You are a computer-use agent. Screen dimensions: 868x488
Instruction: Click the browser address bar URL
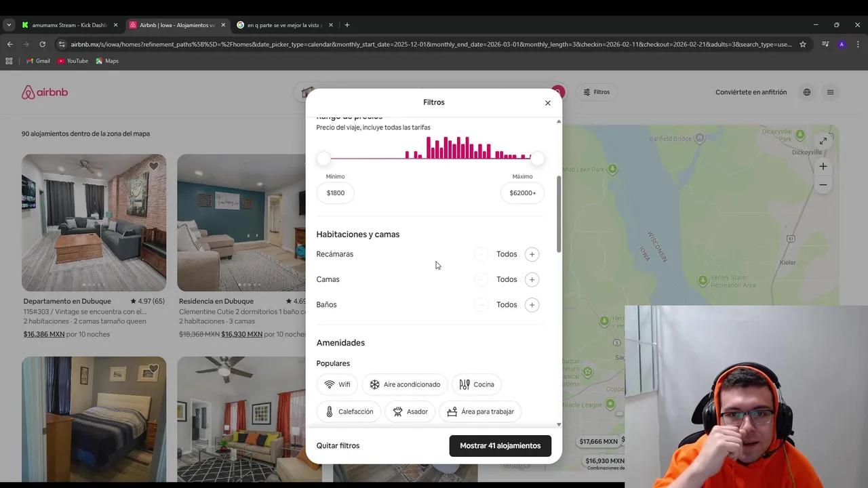pyautogui.click(x=431, y=44)
